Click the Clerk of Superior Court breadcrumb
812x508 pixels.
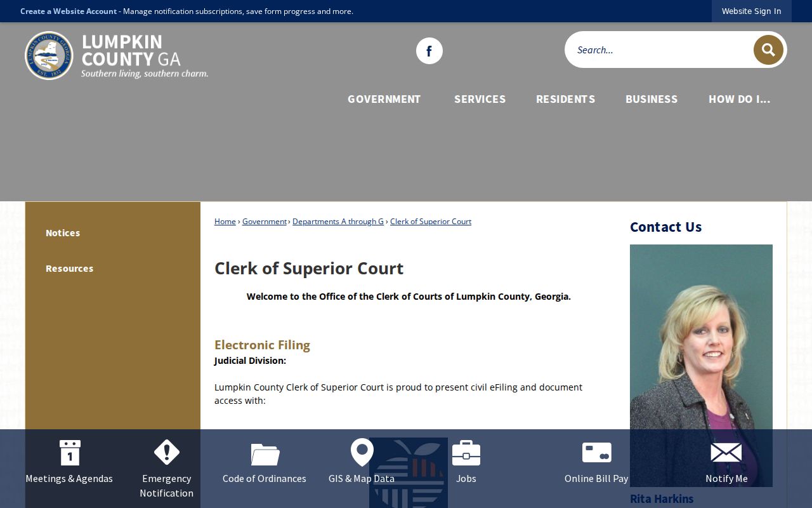point(431,222)
